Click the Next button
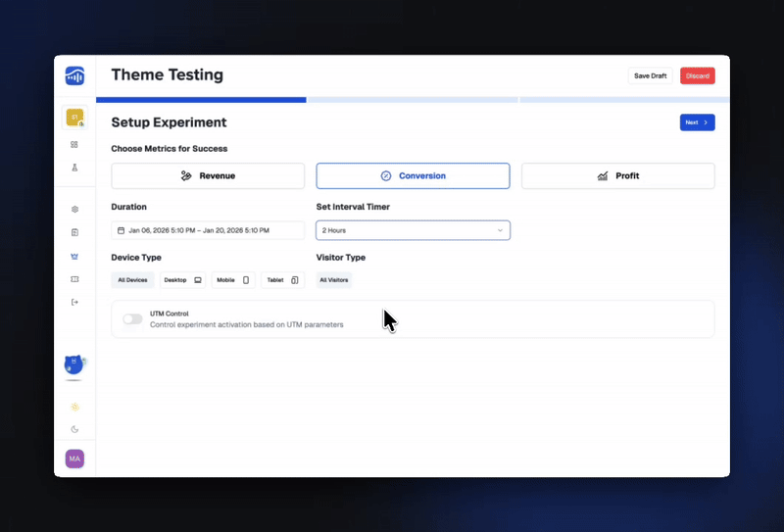Image resolution: width=784 pixels, height=532 pixels. click(x=697, y=122)
